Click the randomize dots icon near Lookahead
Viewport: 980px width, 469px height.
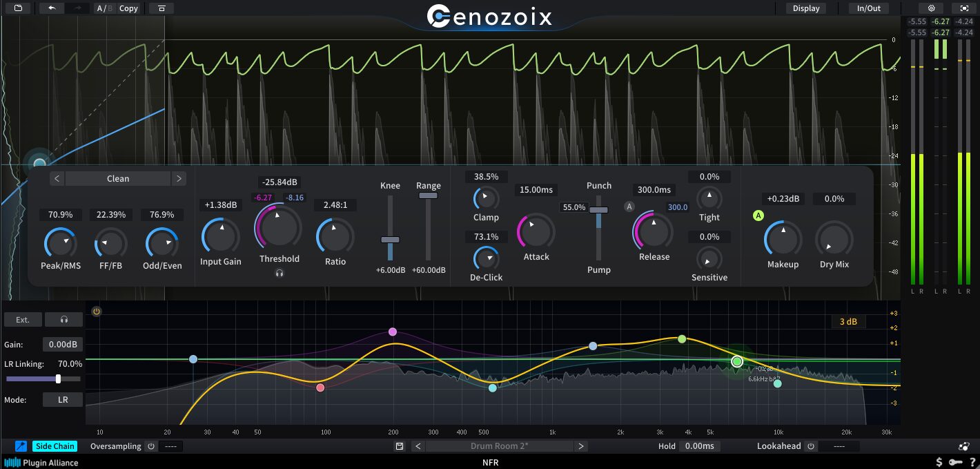click(963, 446)
